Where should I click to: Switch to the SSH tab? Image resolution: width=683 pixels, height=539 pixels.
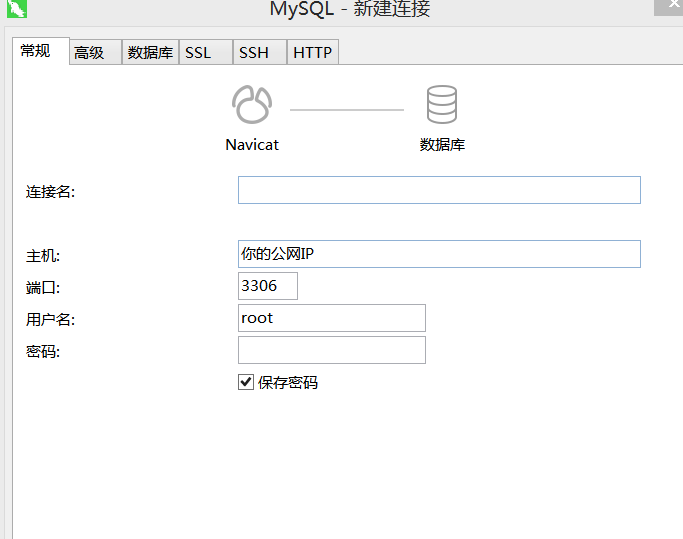point(260,52)
